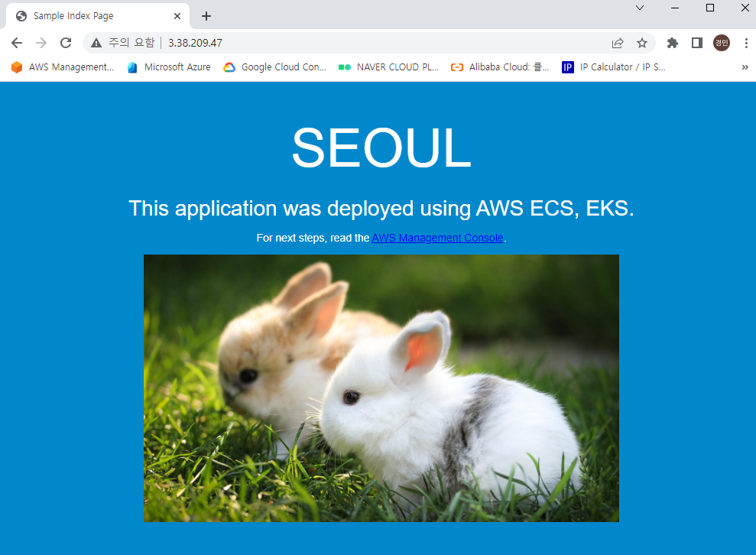Click the 'deployed using AWS ECS, EKS' text
Viewport: 756px width, 555px height.
[x=480, y=209]
